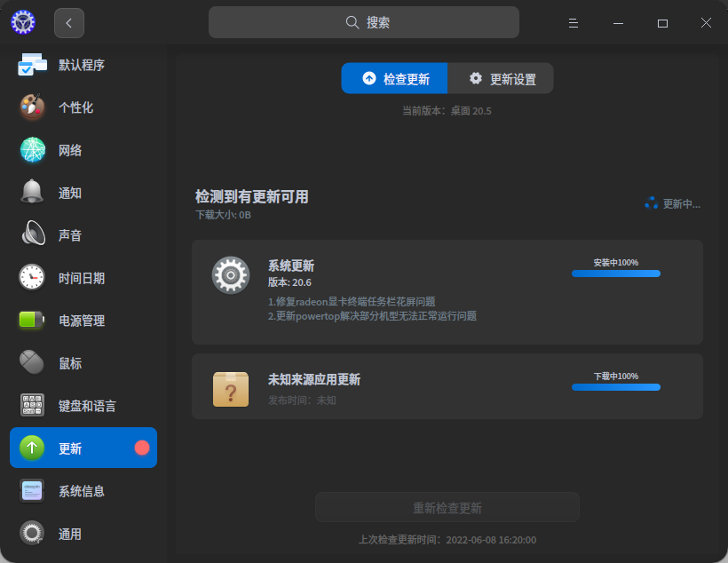Image resolution: width=728 pixels, height=563 pixels.
Task: Click the Date and Time (时间日期) clock icon
Action: [x=32, y=277]
